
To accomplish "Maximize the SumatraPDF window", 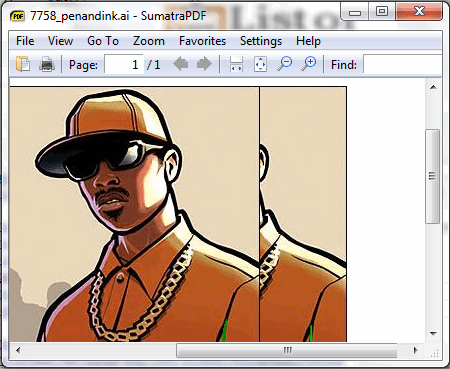I will tap(382, 12).
